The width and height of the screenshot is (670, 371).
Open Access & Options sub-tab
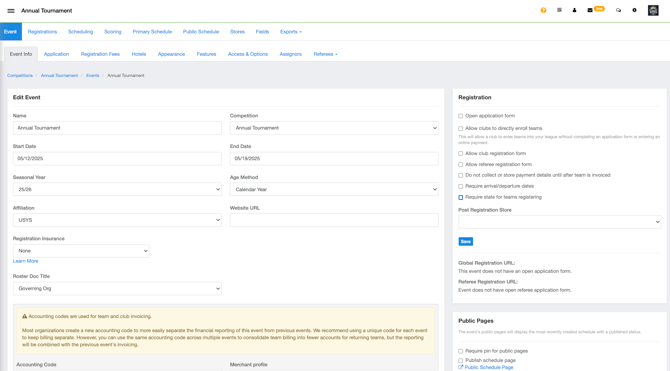pyautogui.click(x=248, y=54)
